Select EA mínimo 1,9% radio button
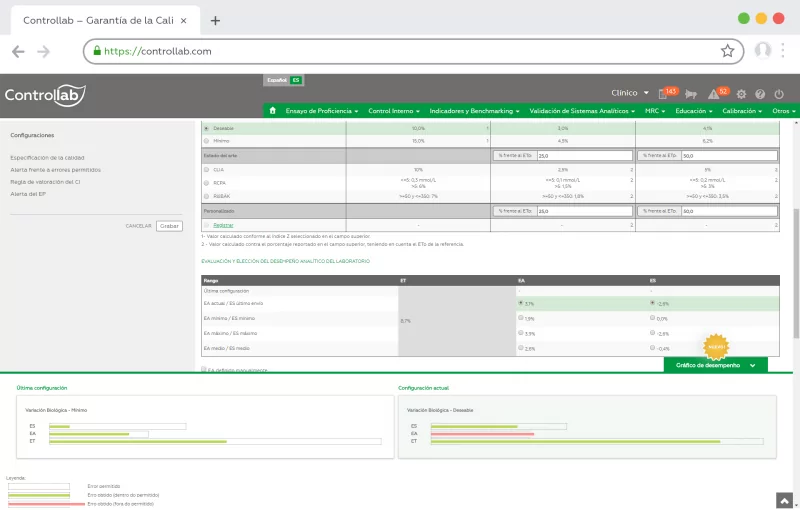Viewport: 800px width, 510px height. 521,318
